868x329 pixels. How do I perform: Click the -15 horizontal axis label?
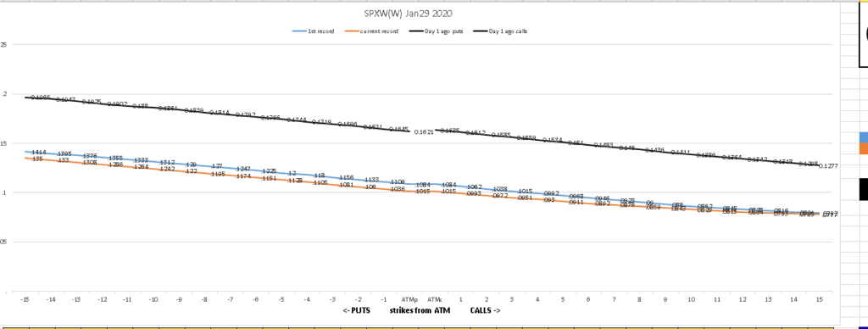(25, 299)
